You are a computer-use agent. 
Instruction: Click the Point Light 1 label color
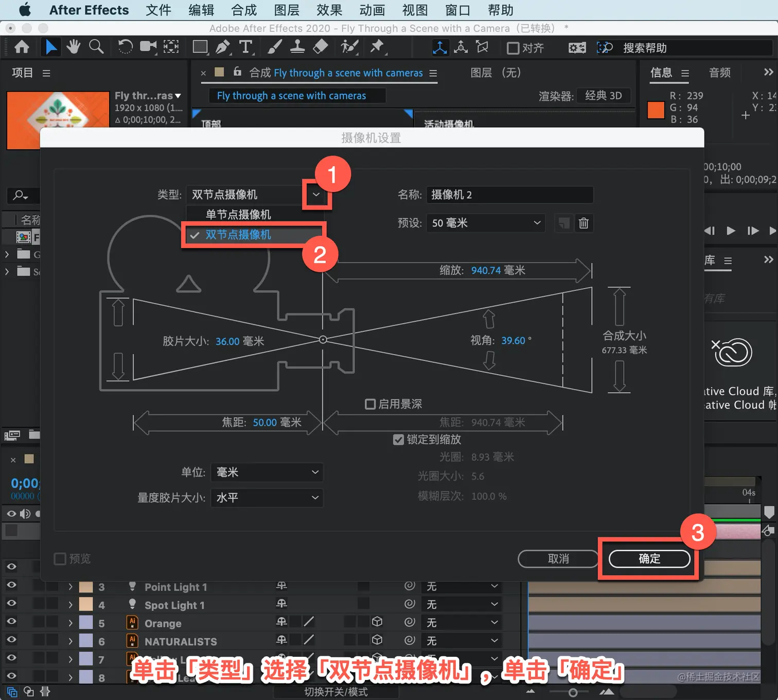coord(86,587)
